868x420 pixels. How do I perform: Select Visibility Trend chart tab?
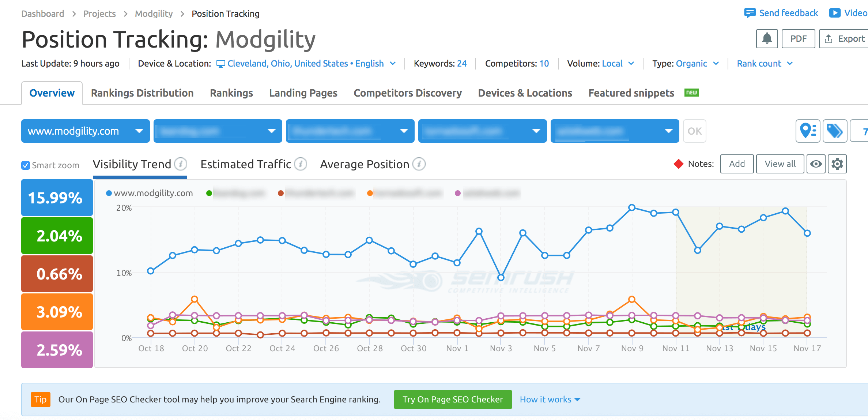point(132,164)
